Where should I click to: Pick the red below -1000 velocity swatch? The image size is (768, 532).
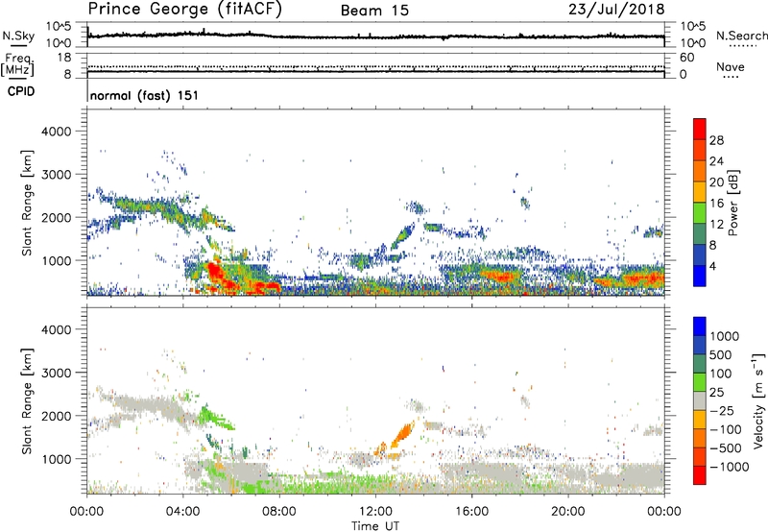700,475
